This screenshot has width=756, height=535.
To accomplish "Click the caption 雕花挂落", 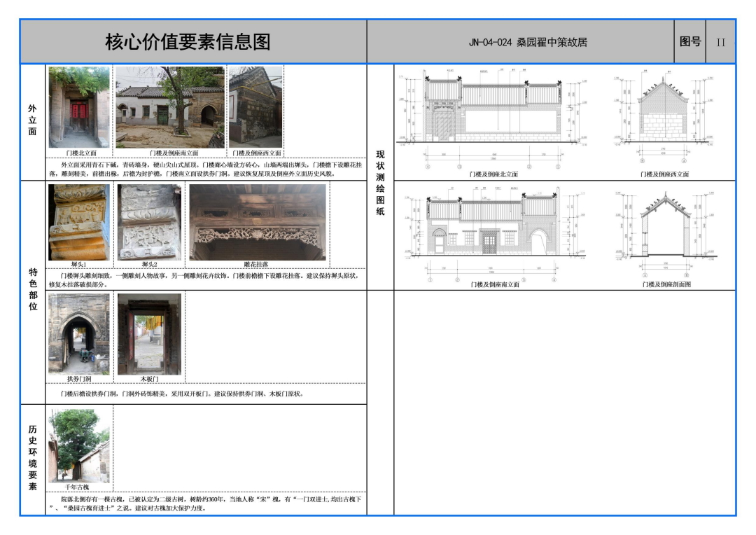I will 255,265.
